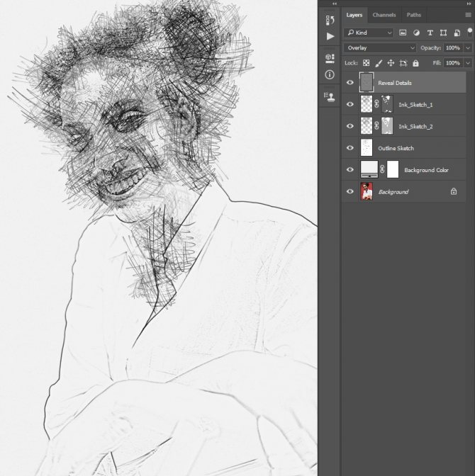
Task: Switch to the Channels tab
Action: (x=384, y=14)
